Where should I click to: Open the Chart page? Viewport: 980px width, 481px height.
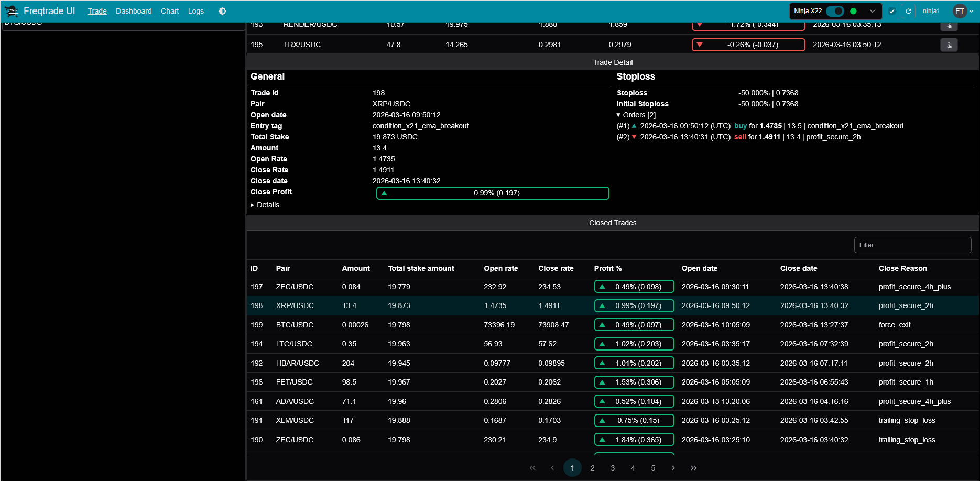pos(170,11)
